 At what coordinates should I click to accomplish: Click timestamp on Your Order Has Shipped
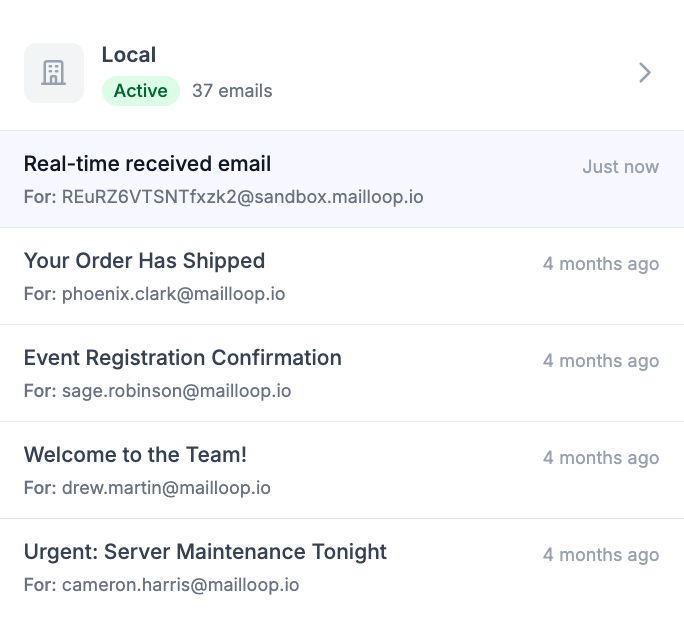click(x=600, y=264)
